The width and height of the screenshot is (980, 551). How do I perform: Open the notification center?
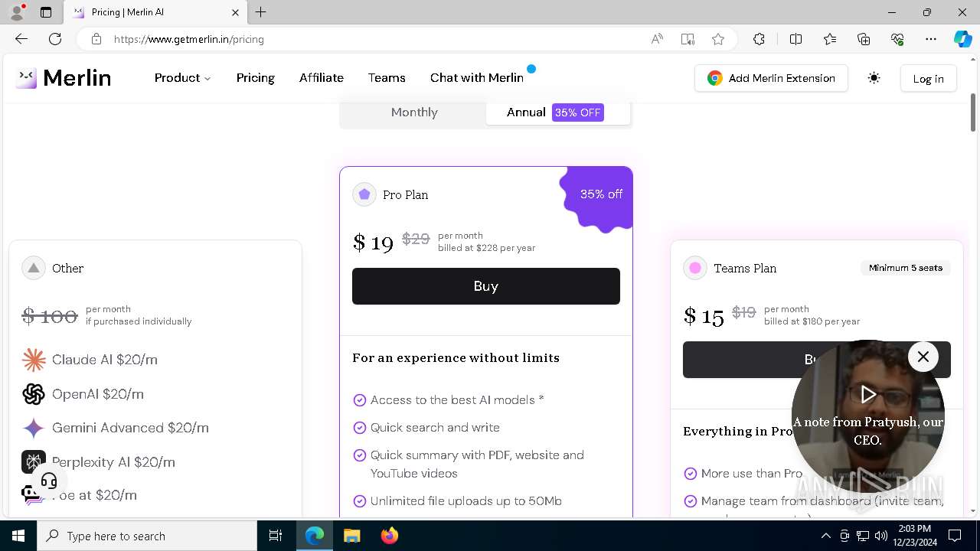955,536
